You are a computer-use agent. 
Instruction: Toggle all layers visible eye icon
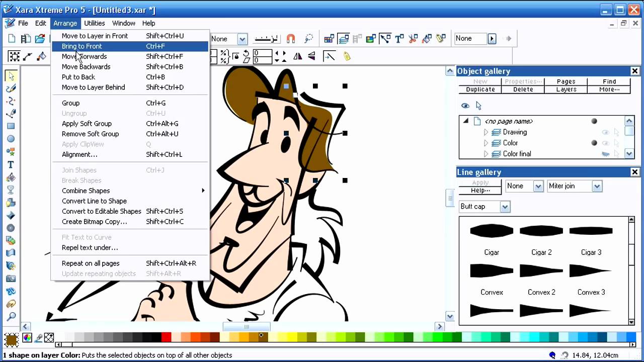(465, 106)
